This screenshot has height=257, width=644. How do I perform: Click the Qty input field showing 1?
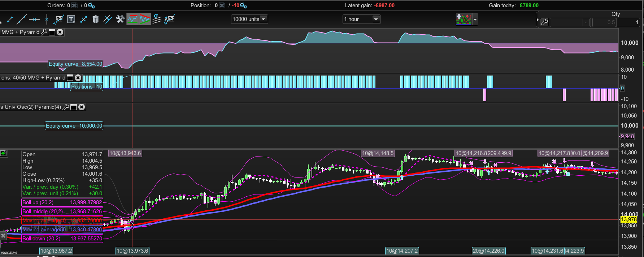click(x=628, y=22)
